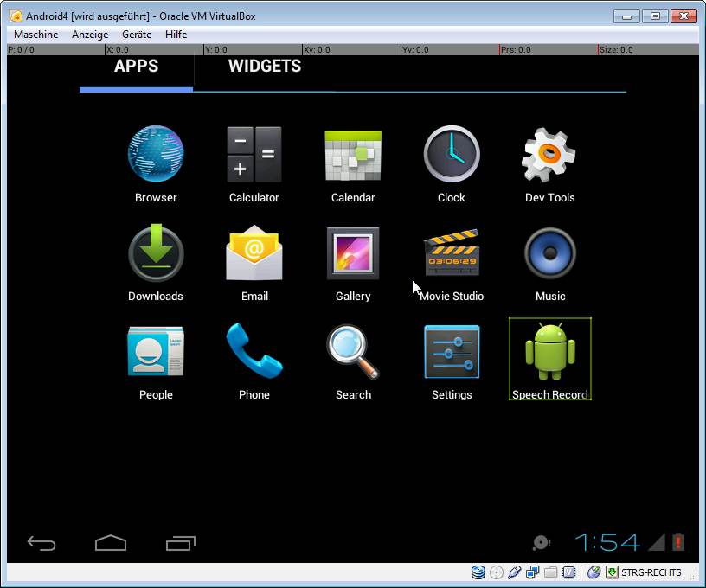
Task: Switch to the WIDGETS tab
Action: tap(264, 66)
